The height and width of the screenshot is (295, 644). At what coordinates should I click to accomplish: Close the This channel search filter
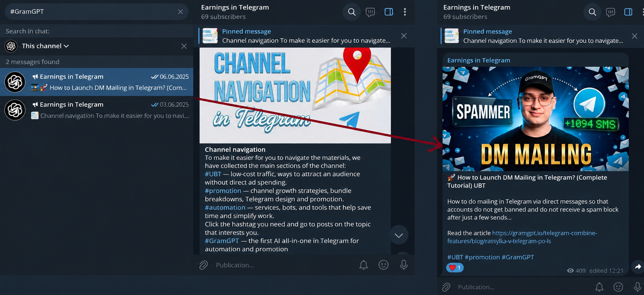coord(184,46)
